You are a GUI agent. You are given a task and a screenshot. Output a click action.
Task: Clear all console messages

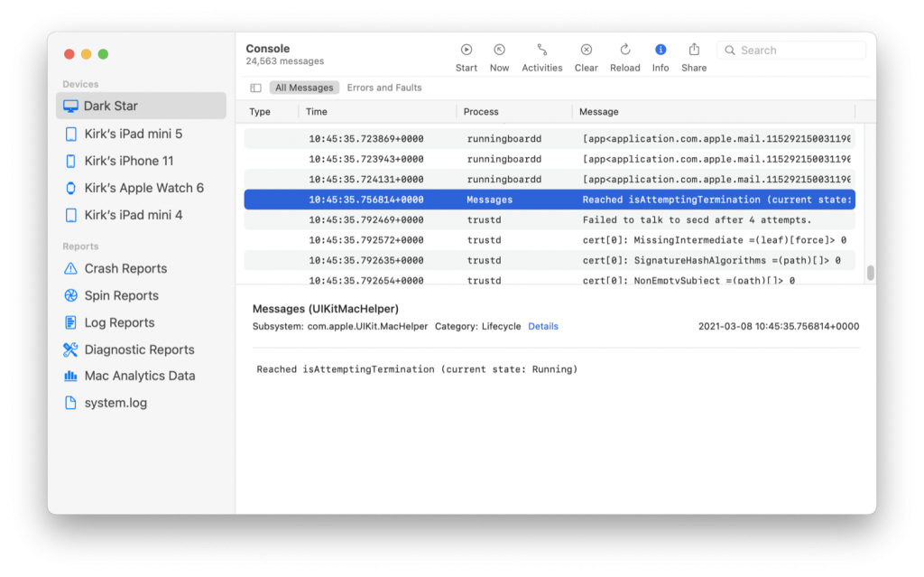coord(586,54)
